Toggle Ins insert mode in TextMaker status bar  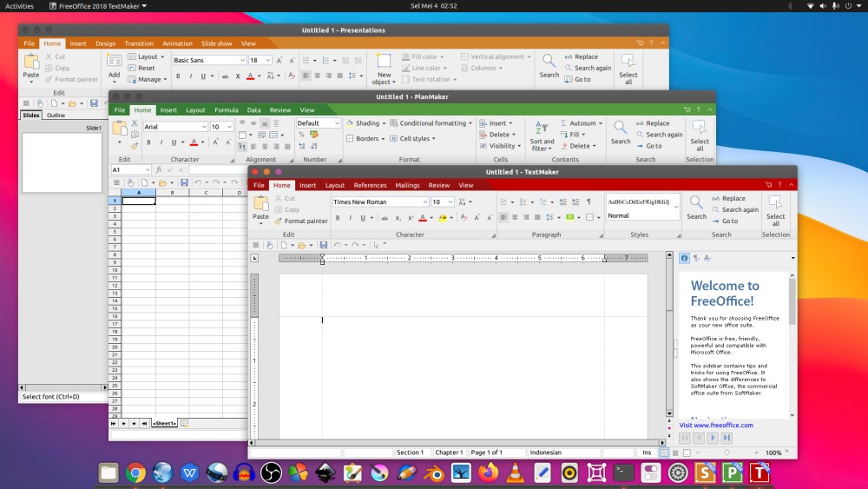[x=647, y=453]
